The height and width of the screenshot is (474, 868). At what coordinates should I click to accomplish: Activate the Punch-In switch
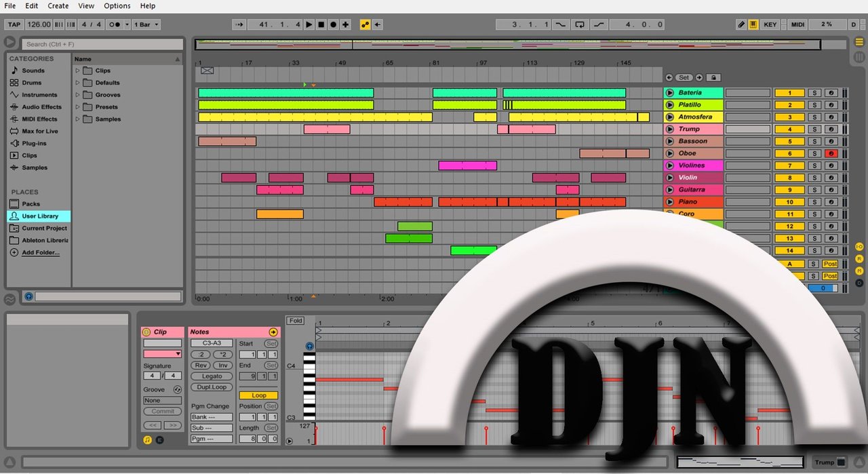(x=560, y=24)
